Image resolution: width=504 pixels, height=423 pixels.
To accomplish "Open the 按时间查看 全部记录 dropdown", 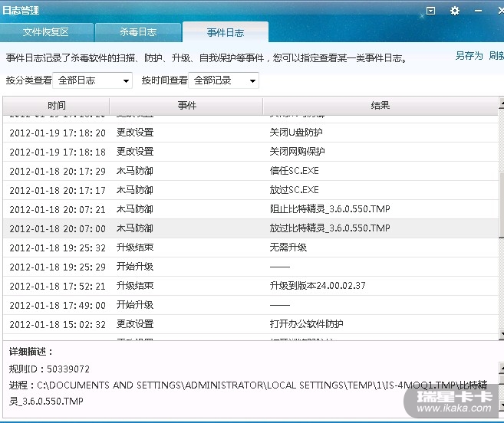I will [x=223, y=80].
